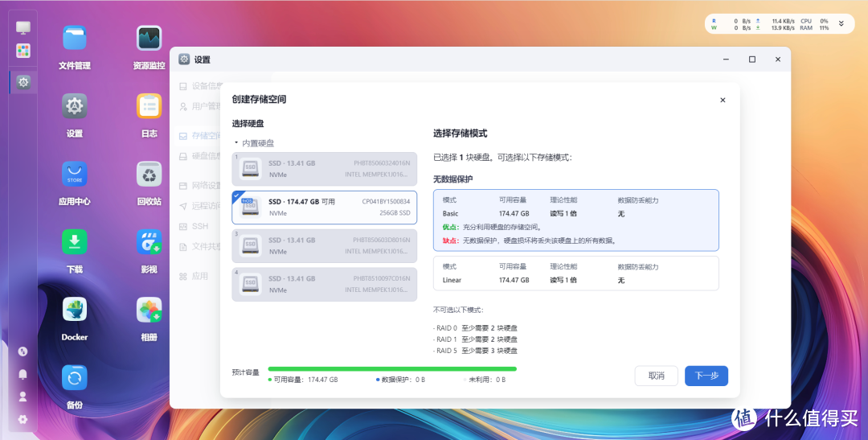Click the 设置 window title gear icon
This screenshot has height=440, width=868.
click(184, 60)
